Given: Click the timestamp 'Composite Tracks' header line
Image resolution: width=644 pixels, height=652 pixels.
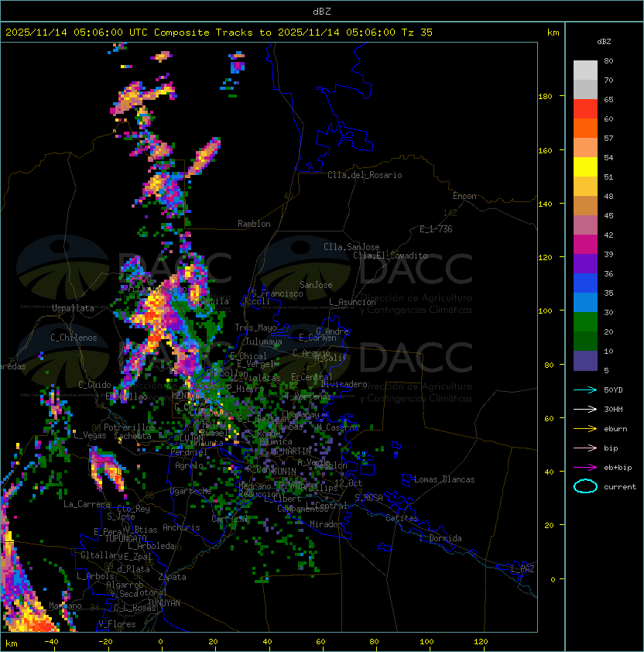Looking at the screenshot, I should pos(219,33).
